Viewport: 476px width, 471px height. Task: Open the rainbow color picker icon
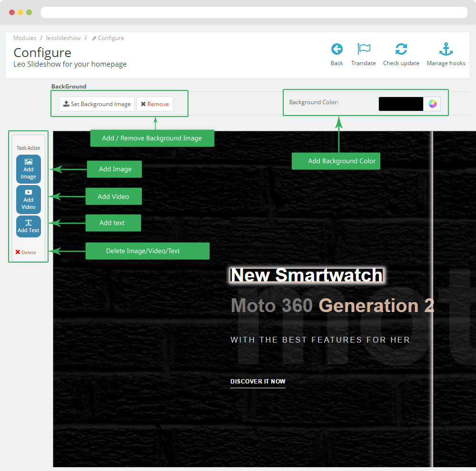432,104
